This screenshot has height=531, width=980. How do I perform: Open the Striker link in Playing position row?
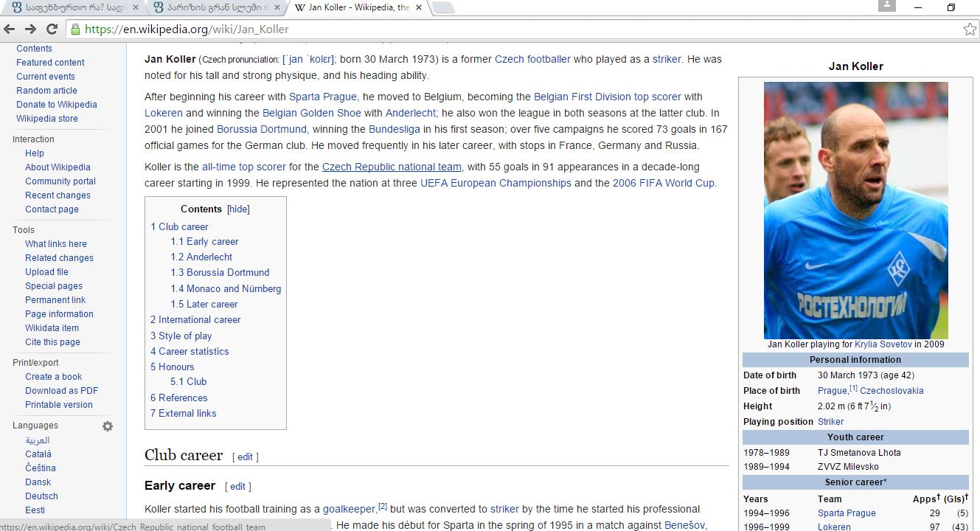(x=830, y=422)
